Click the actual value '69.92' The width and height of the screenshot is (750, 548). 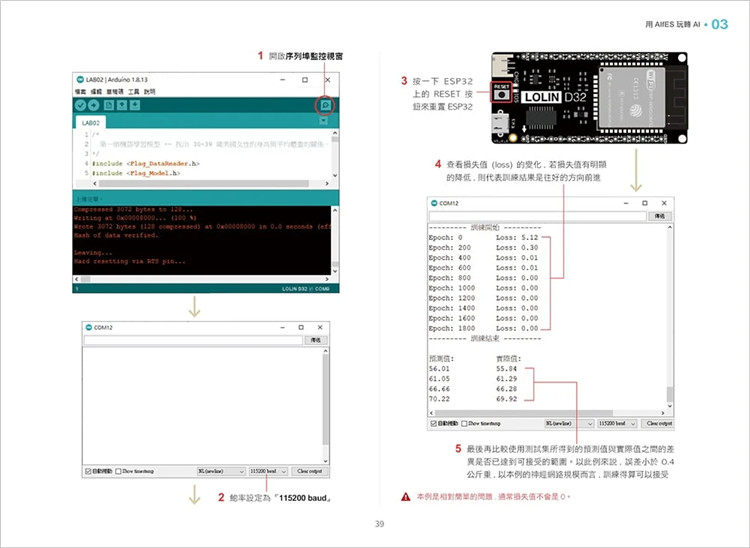507,399
